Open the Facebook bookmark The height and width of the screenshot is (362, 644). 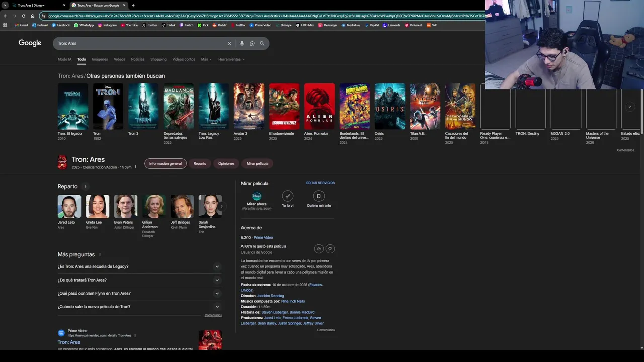pyautogui.click(x=61, y=25)
